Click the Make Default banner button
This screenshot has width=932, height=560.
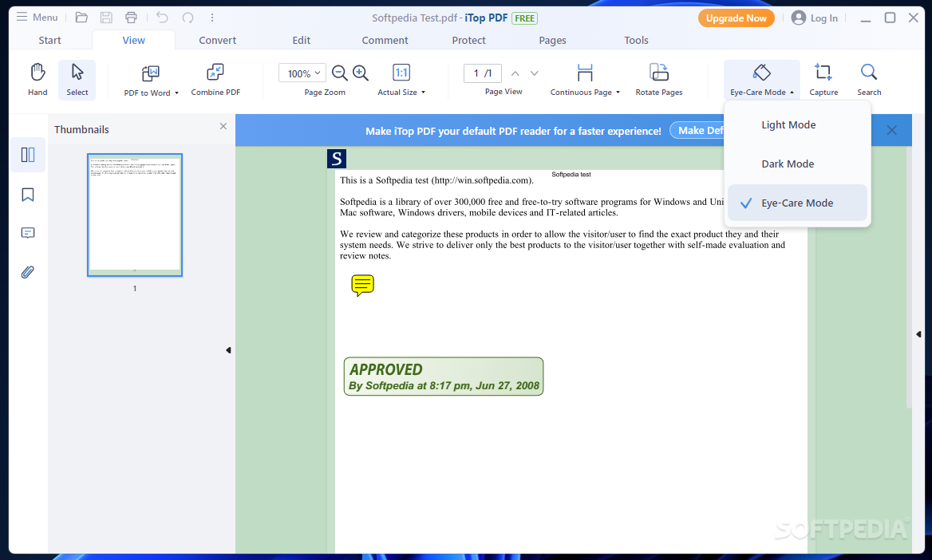point(698,130)
